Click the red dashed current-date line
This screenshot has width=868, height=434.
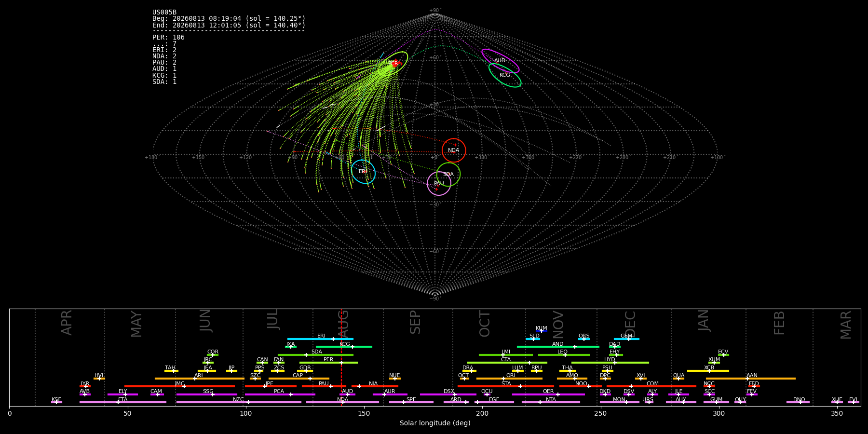(x=341, y=357)
